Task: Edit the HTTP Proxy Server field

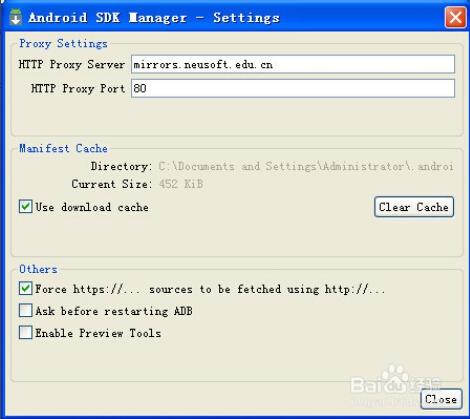Action: [x=293, y=64]
